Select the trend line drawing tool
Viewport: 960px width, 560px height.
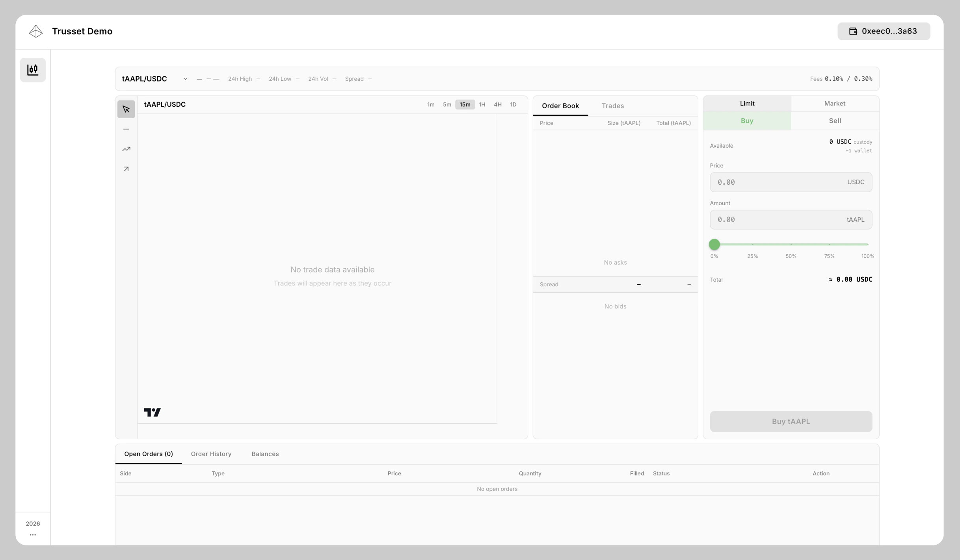(126, 149)
